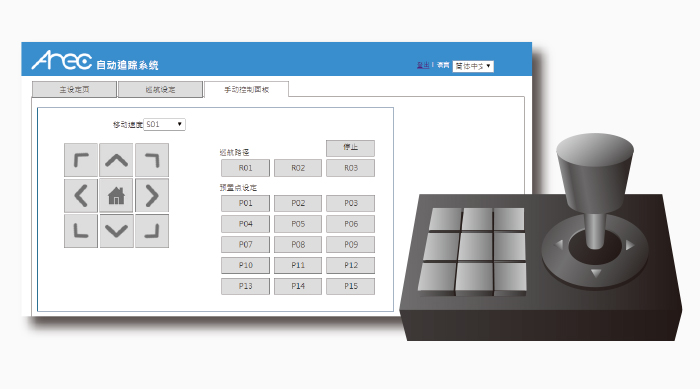Move camera down with down arrow

pos(116,231)
